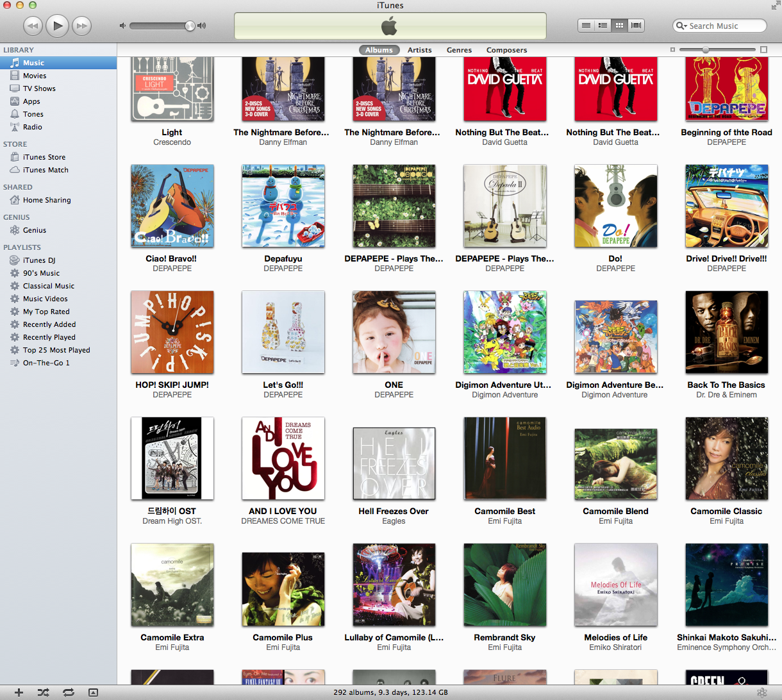Toggle repeat playback

pyautogui.click(x=68, y=692)
